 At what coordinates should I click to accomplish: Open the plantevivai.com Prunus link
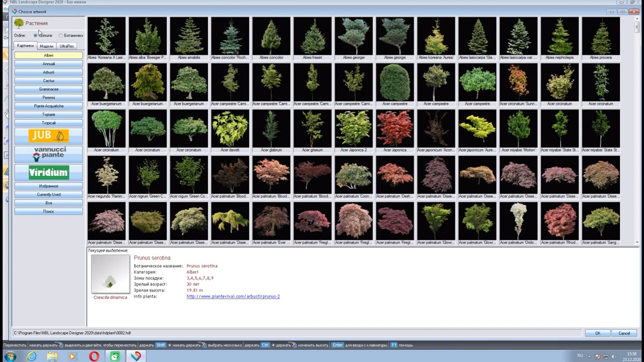tap(233, 297)
